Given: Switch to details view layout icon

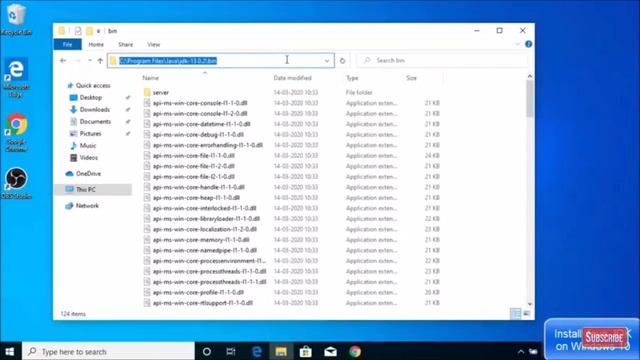Looking at the screenshot, I should 516,313.
